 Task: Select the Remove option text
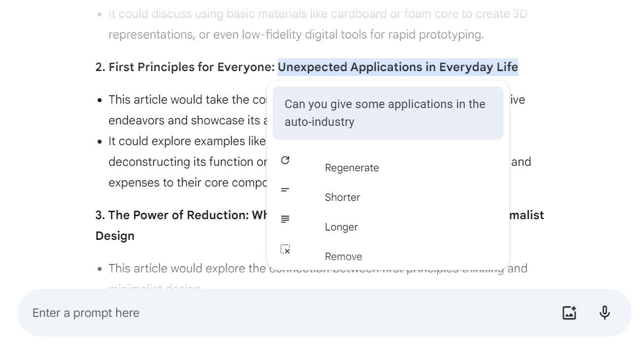(343, 257)
